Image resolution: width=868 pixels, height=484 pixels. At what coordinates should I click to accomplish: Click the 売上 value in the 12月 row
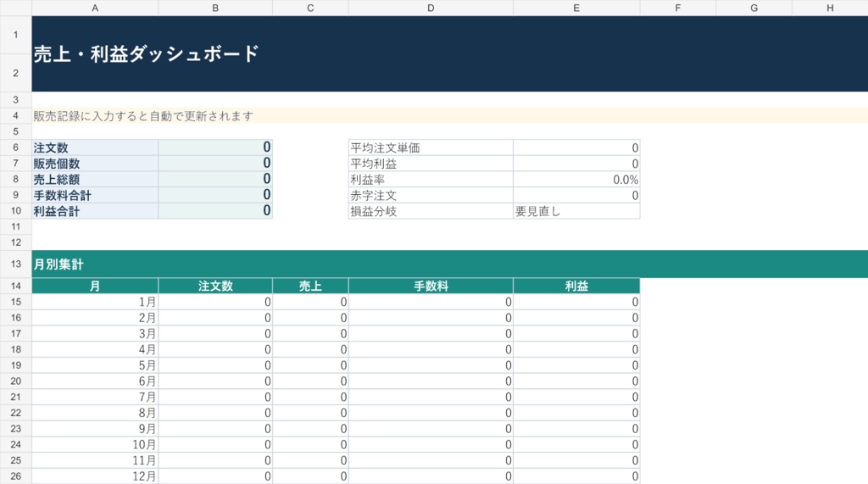click(310, 476)
